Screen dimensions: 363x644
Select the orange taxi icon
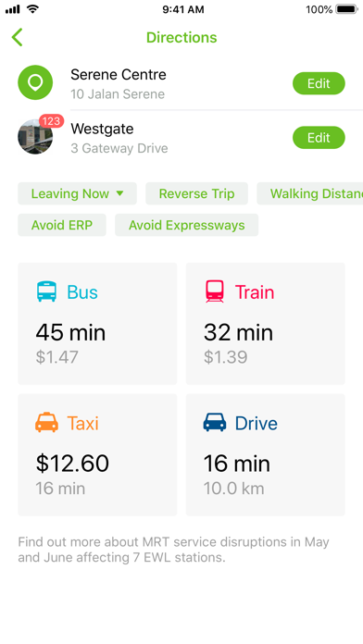pos(46,422)
